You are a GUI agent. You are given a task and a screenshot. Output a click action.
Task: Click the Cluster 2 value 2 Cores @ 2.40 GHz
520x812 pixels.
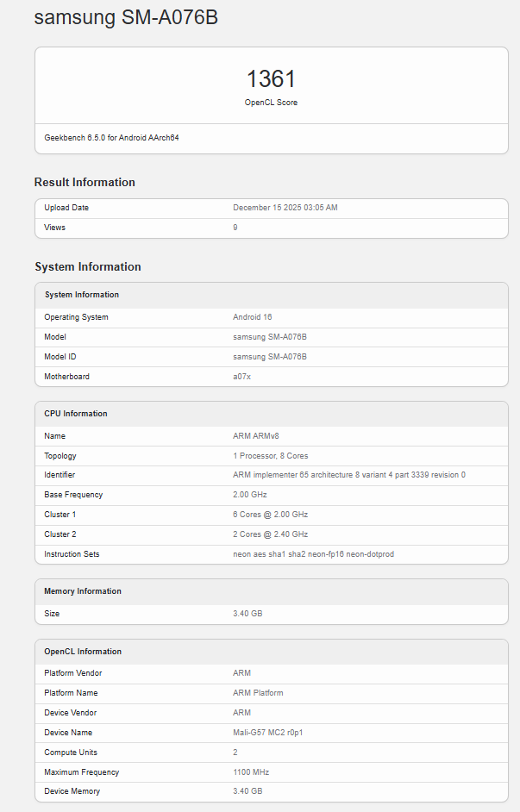point(270,534)
